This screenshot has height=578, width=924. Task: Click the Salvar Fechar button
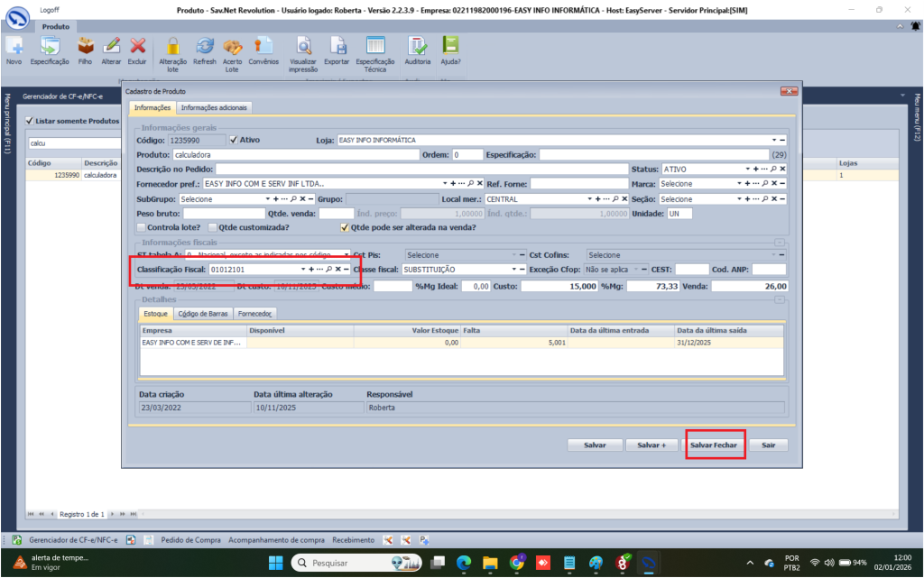coord(713,445)
